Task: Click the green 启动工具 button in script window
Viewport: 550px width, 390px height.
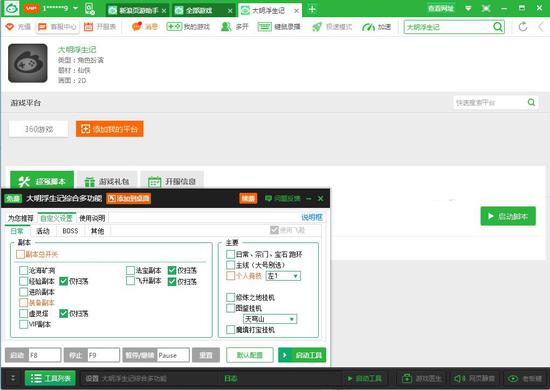Action: point(302,355)
